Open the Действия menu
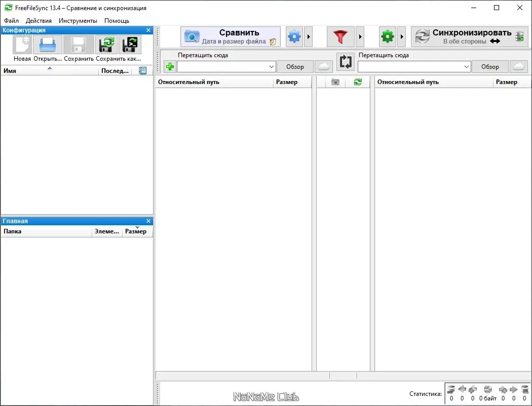The height and width of the screenshot is (406, 532). coord(39,21)
